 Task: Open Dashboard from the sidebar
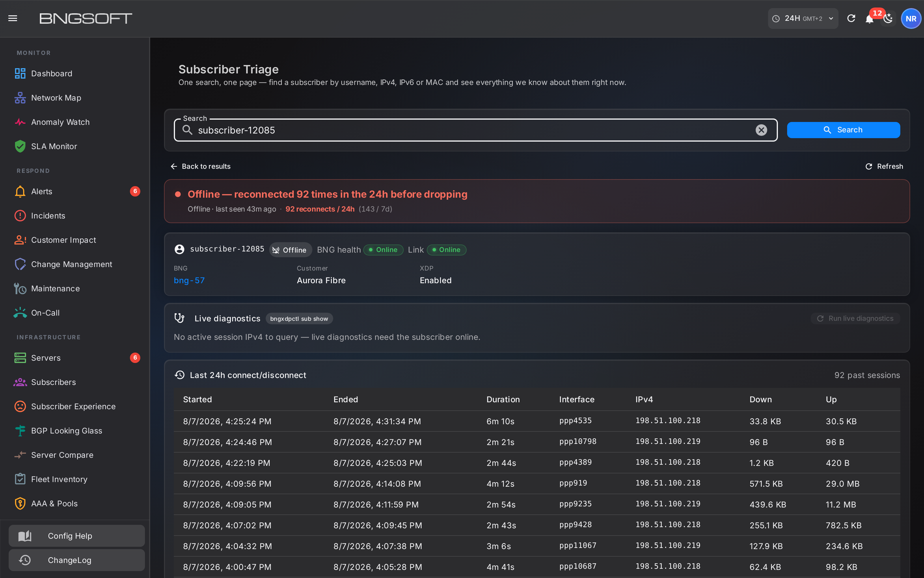pos(75,73)
